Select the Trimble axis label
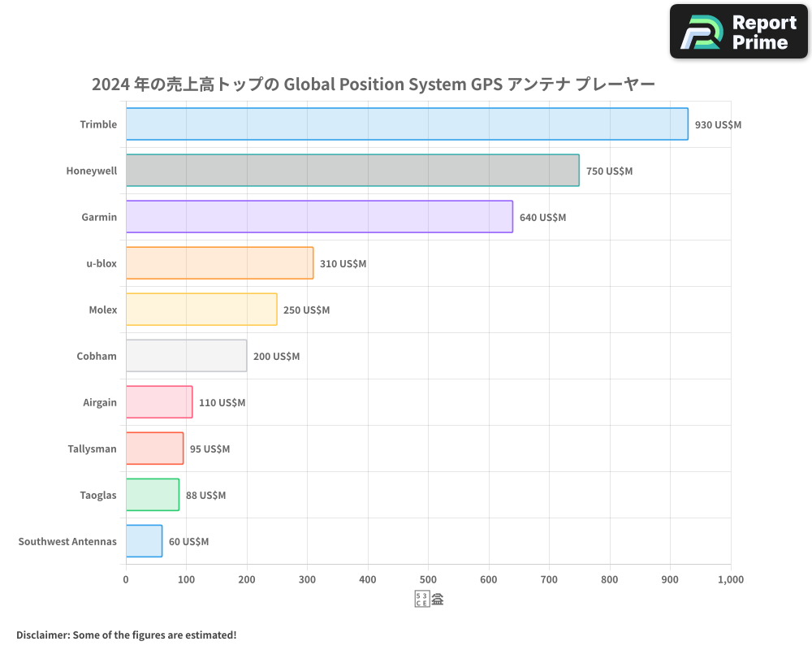The image size is (812, 650). click(99, 124)
